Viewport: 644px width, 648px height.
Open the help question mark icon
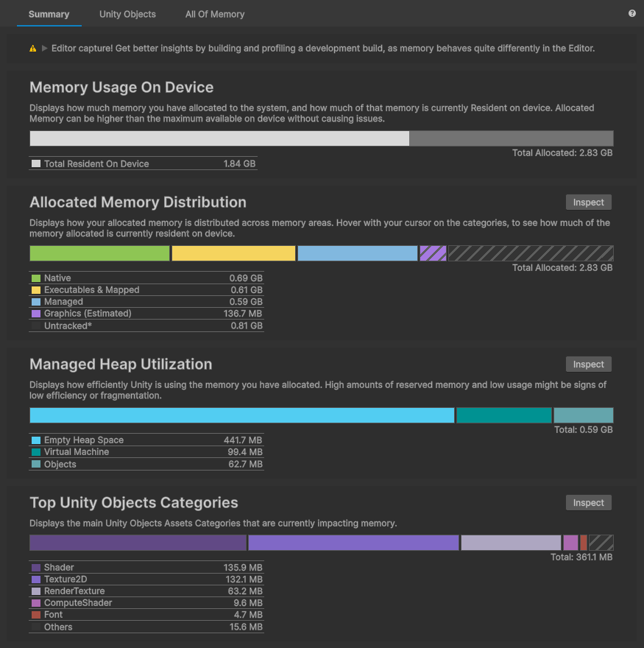point(631,13)
